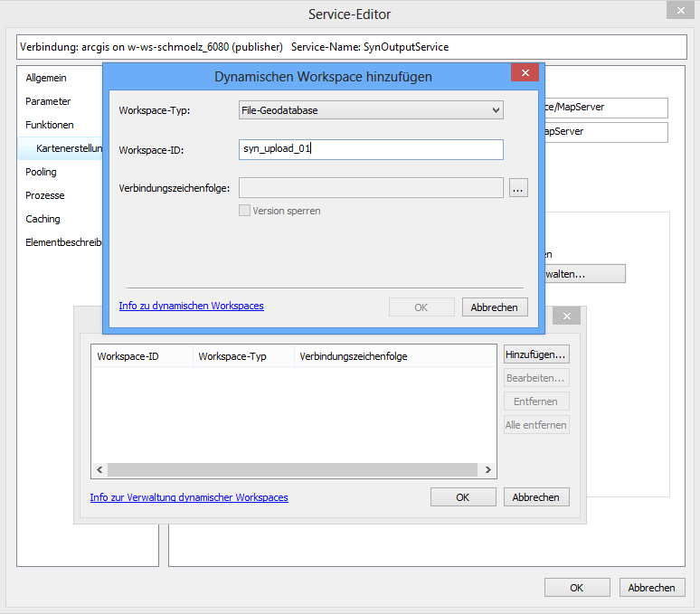Click the browse button next to Verbindungszeichenfolge
Screen dimensions: 700x614
[518, 188]
